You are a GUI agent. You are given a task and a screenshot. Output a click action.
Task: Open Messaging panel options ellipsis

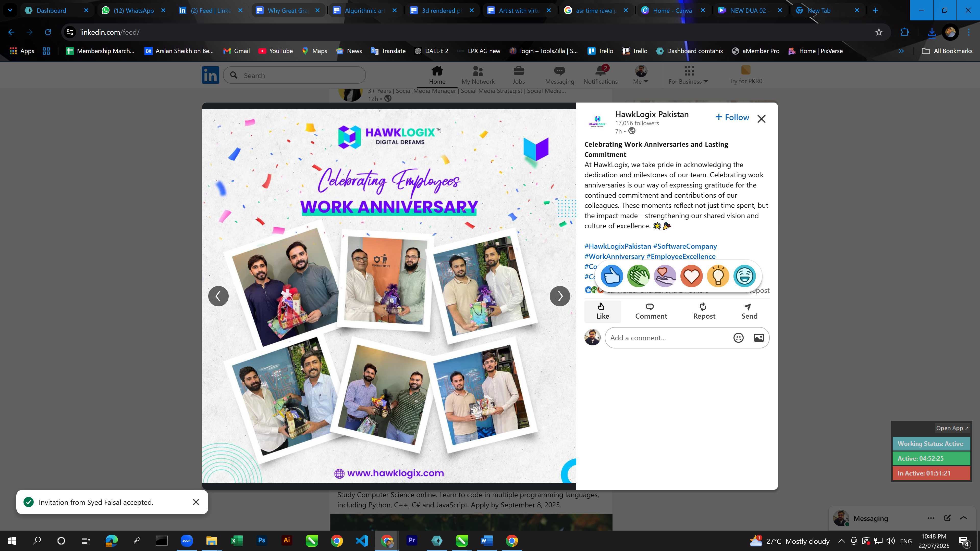point(930,518)
